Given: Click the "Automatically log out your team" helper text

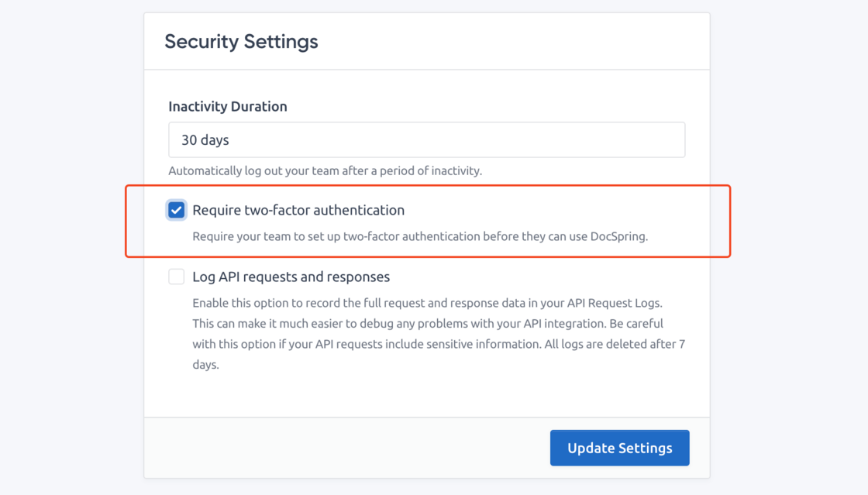Looking at the screenshot, I should click(325, 170).
